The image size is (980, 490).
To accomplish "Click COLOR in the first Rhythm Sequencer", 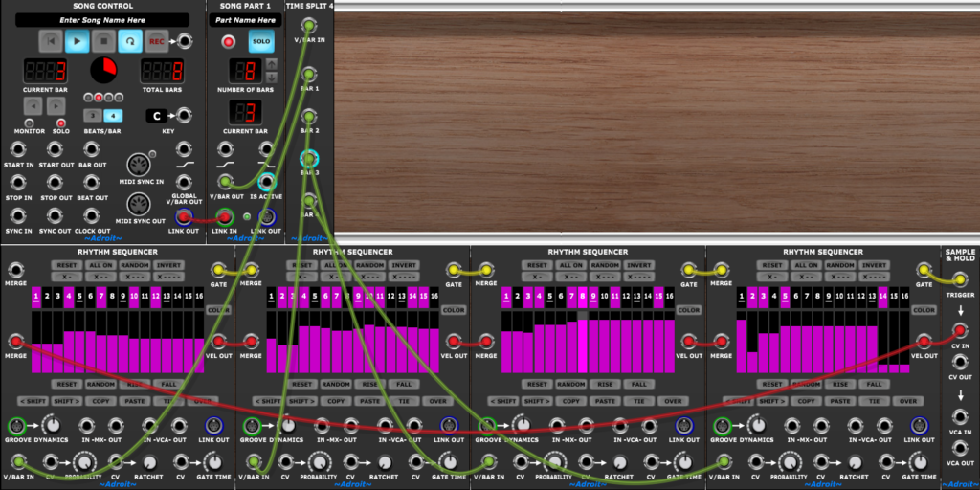I will point(218,310).
